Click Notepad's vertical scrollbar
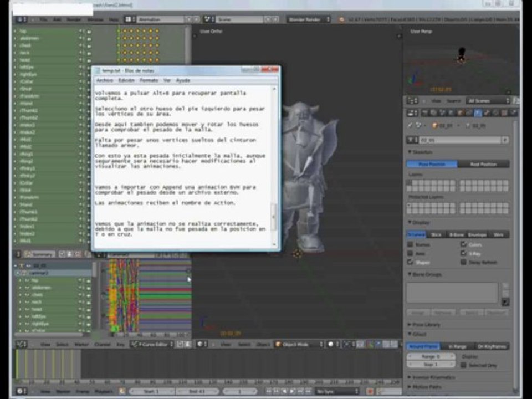Screen dimensions: 532x399 pyautogui.click(x=274, y=166)
